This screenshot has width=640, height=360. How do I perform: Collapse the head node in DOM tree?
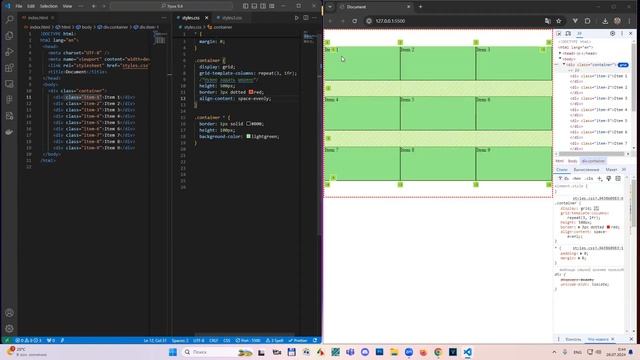[x=560, y=53]
